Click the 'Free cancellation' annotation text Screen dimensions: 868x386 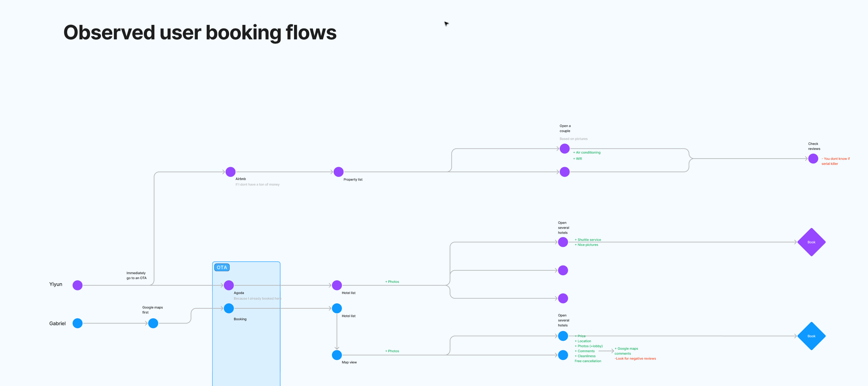tap(588, 361)
